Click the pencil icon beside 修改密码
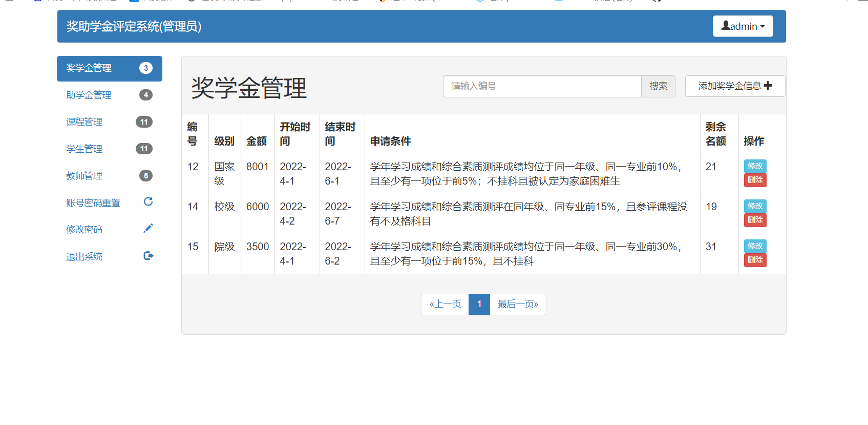Screen dimensions: 868x425 tap(148, 229)
